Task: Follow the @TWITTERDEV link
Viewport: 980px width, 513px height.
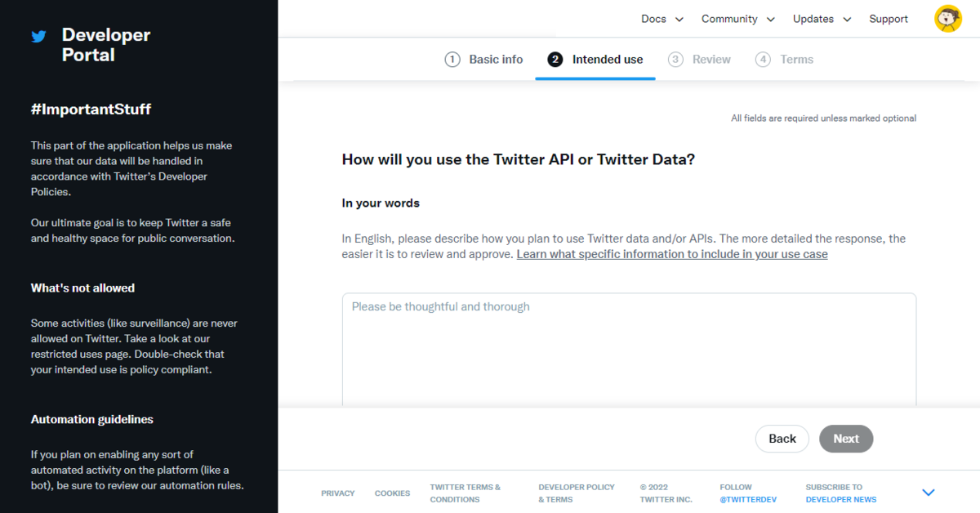Action: pyautogui.click(x=748, y=498)
